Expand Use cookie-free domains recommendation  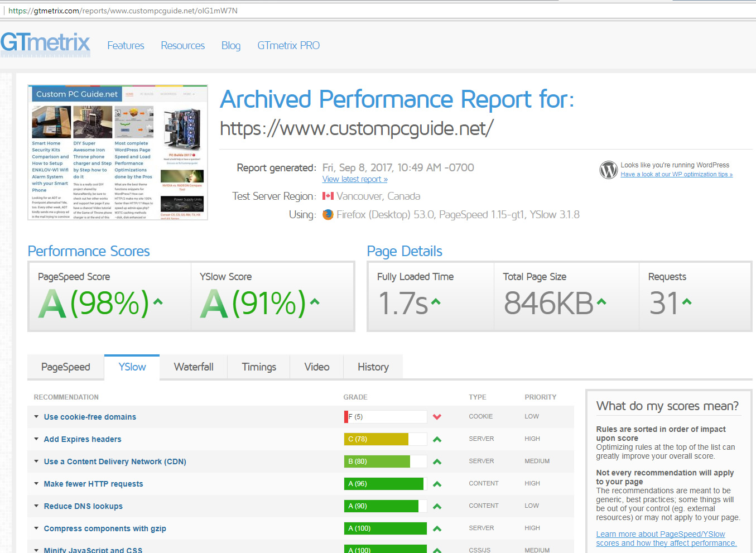click(x=36, y=416)
